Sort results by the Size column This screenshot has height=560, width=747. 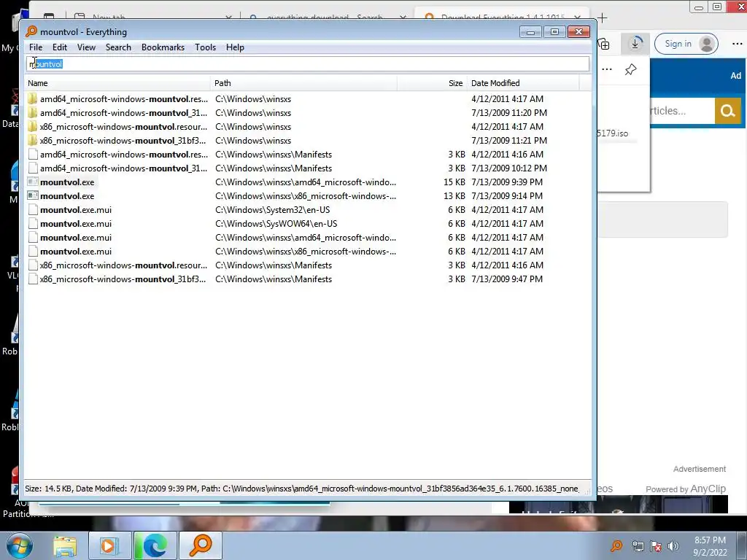pos(432,83)
